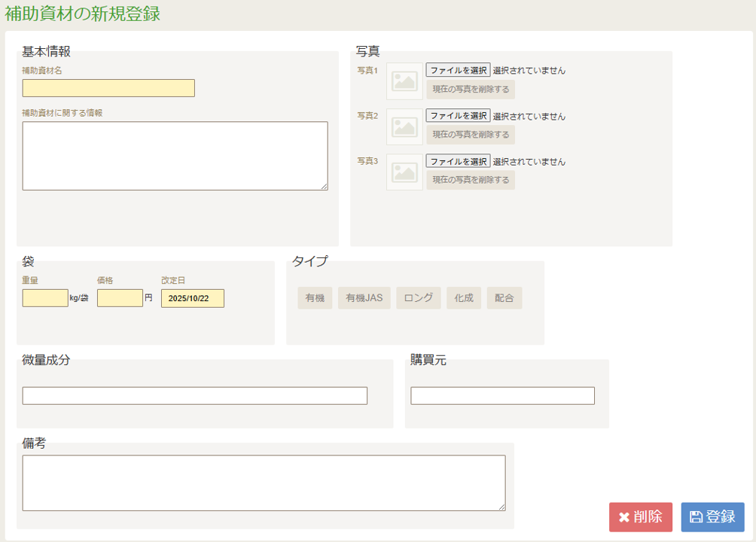Toggle the 化成 type option
The width and height of the screenshot is (756, 542).
click(x=464, y=298)
